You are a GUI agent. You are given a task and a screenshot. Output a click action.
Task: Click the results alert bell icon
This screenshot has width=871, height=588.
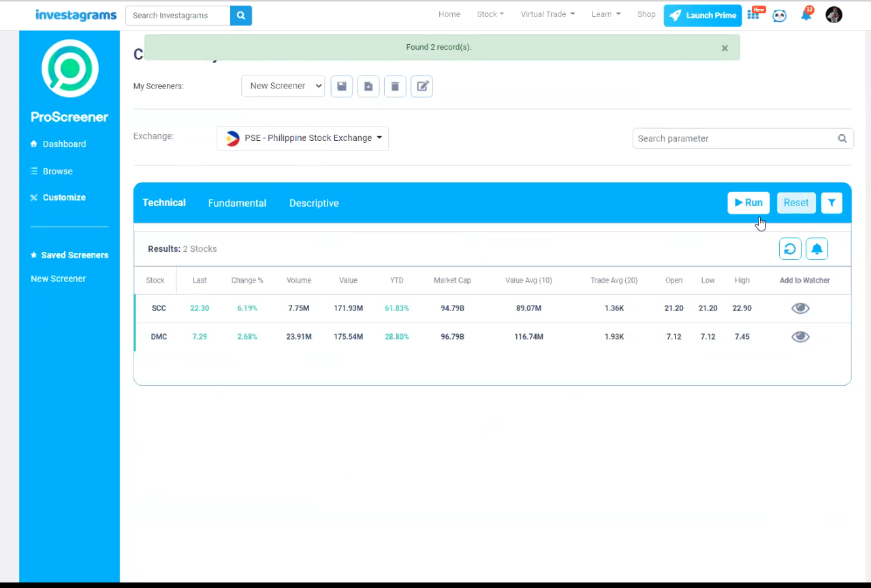[x=817, y=249]
